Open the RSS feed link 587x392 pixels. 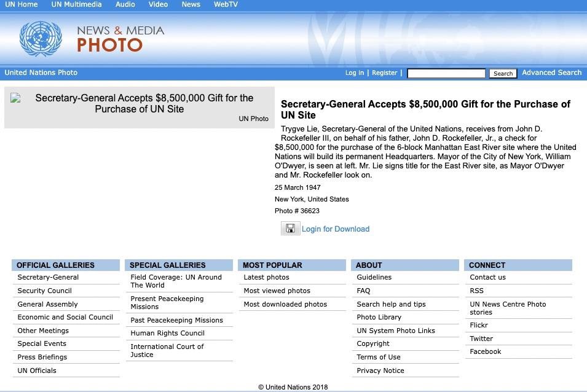pyautogui.click(x=476, y=291)
